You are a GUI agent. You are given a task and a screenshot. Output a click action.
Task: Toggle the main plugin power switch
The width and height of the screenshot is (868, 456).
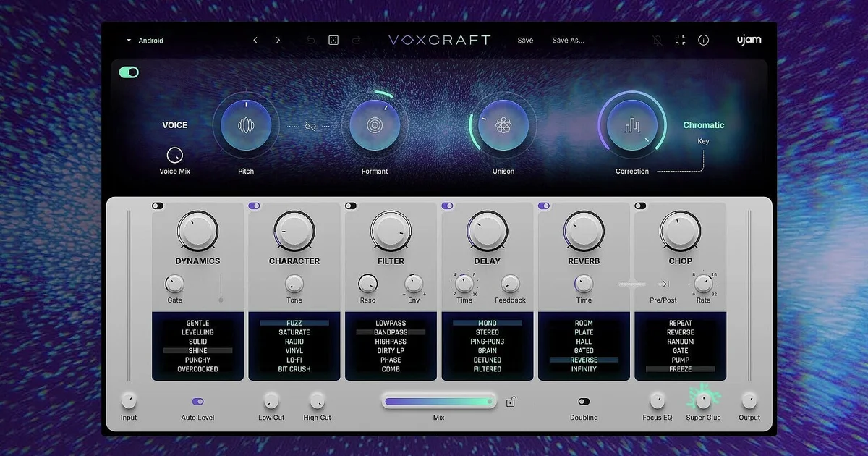coord(129,72)
